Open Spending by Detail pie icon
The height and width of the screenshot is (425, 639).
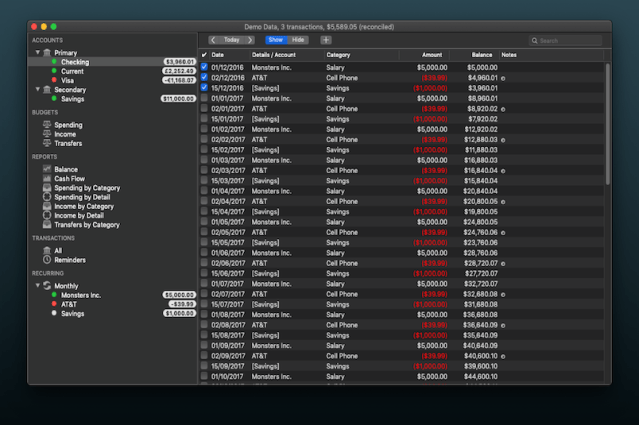tap(47, 197)
